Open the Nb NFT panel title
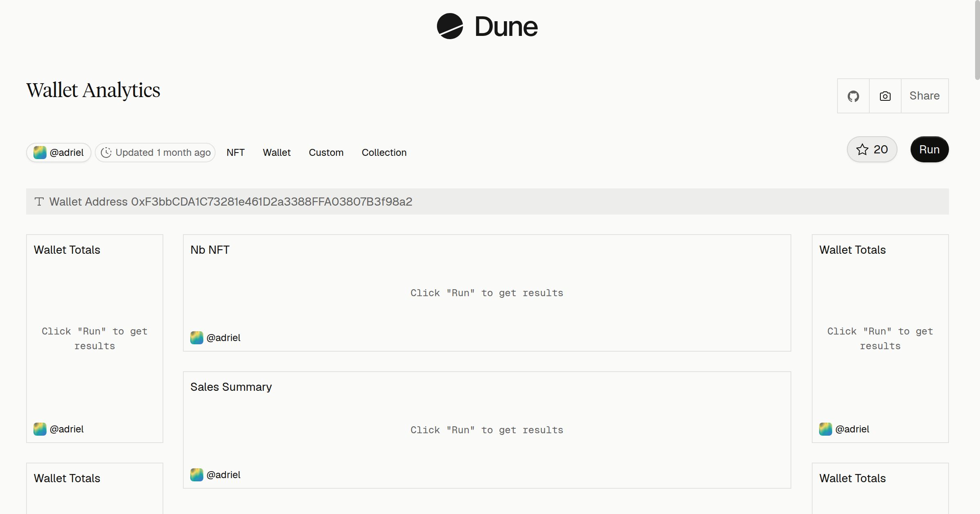The image size is (980, 514). point(210,250)
